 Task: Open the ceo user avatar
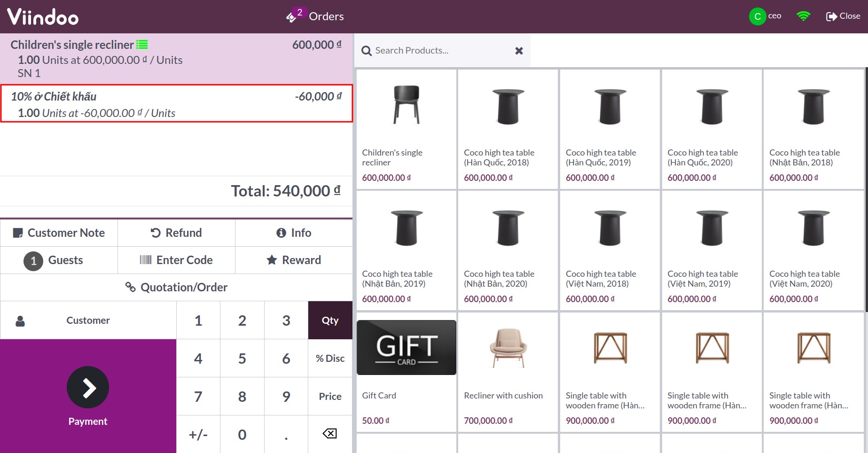coord(757,16)
